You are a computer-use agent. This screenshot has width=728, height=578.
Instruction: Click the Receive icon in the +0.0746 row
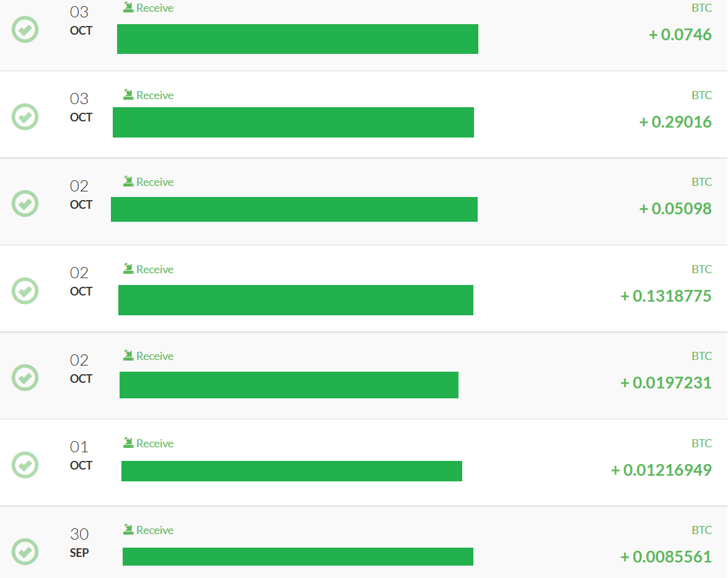coord(128,7)
